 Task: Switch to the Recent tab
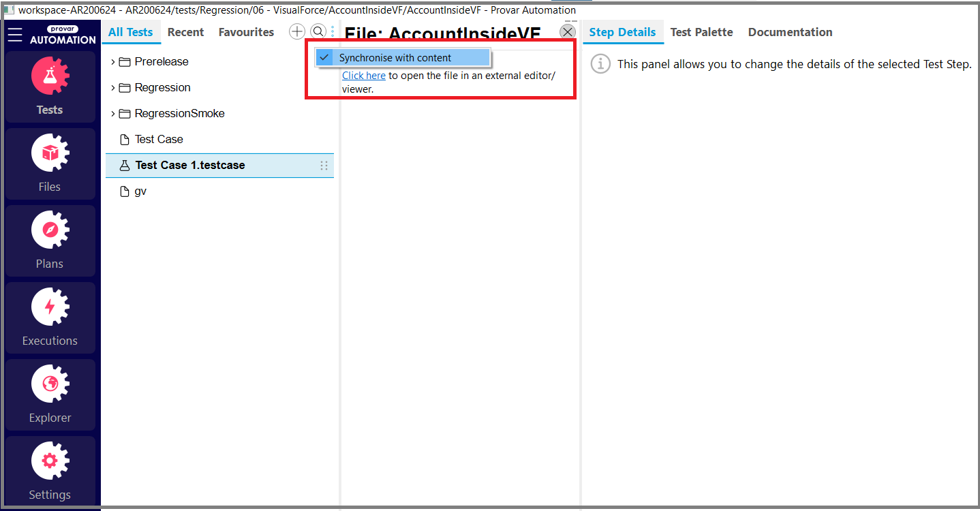[185, 32]
